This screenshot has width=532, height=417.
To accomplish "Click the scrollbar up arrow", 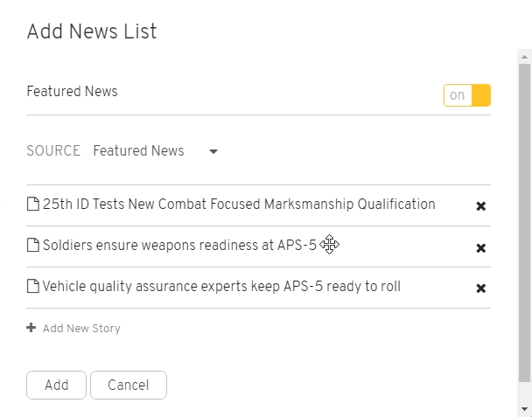I will point(524,57).
